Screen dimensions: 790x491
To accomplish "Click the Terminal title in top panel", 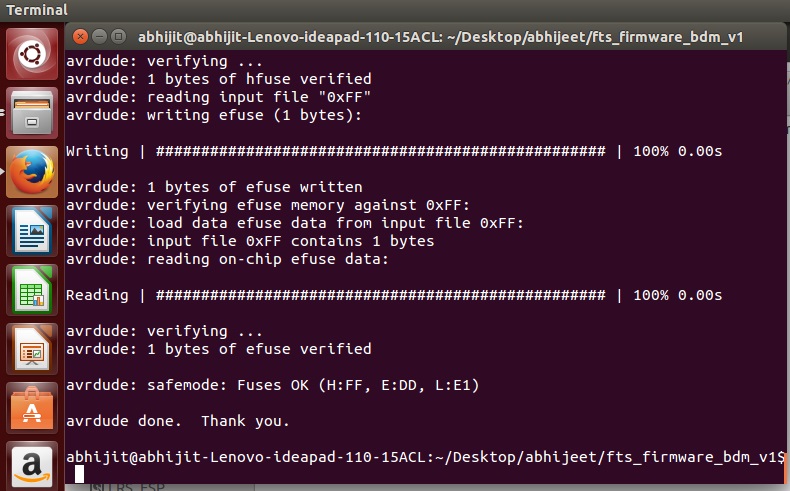I will [37, 10].
